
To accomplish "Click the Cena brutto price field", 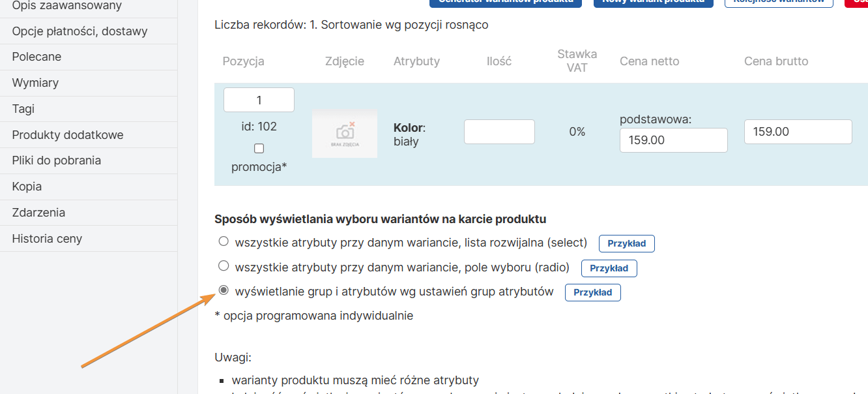I will point(798,132).
